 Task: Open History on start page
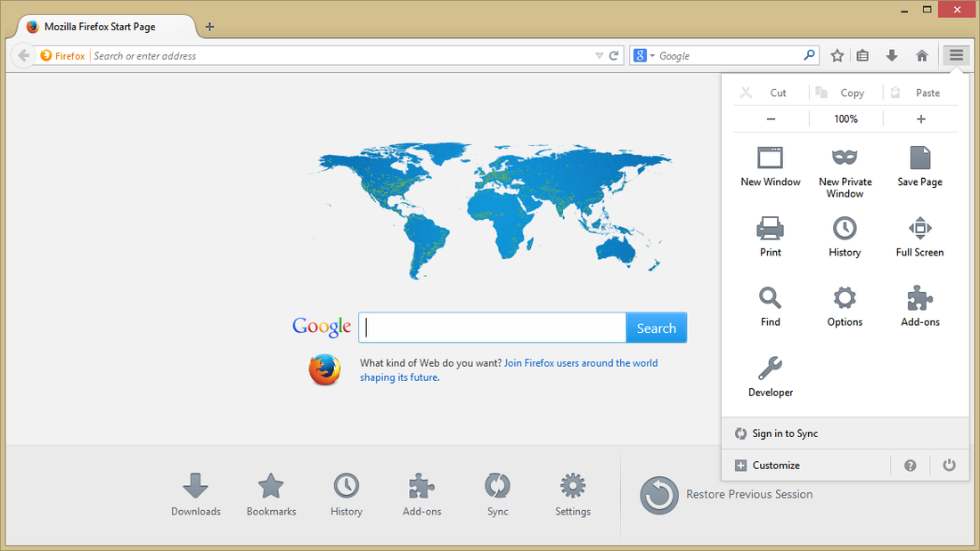[347, 495]
